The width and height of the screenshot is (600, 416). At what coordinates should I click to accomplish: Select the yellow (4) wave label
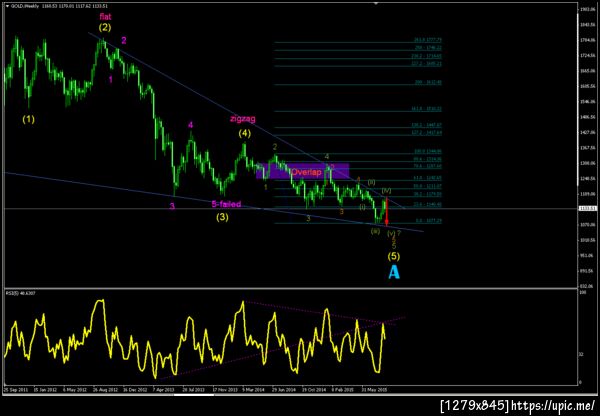tap(245, 134)
